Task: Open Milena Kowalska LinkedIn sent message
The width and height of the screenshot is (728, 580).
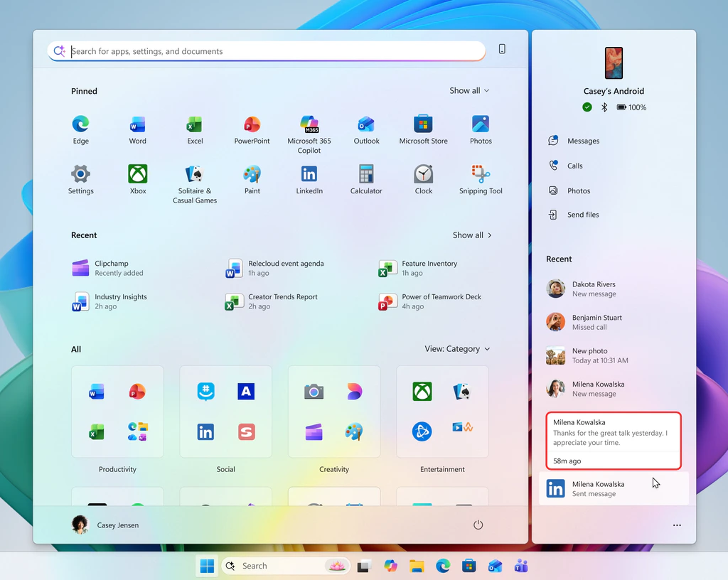Action: 614,488
